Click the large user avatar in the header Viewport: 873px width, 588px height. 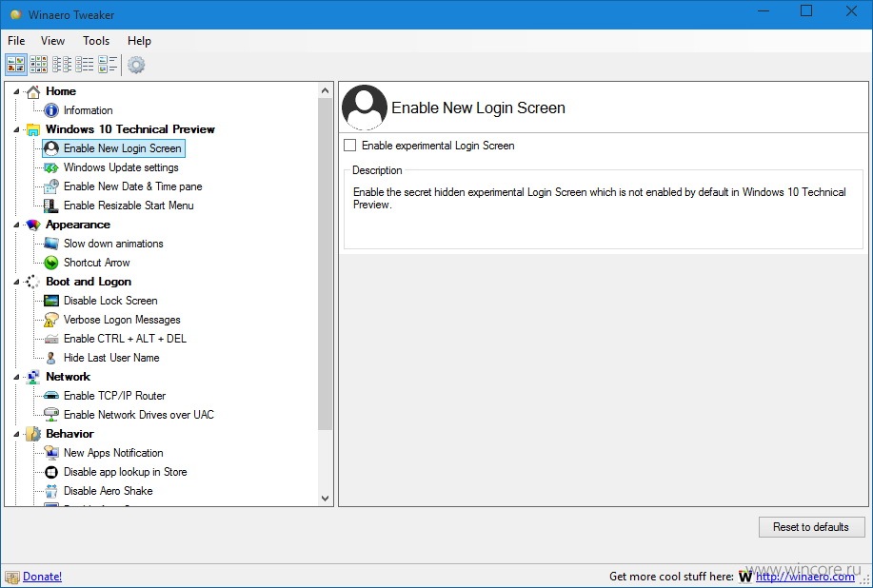[x=364, y=108]
